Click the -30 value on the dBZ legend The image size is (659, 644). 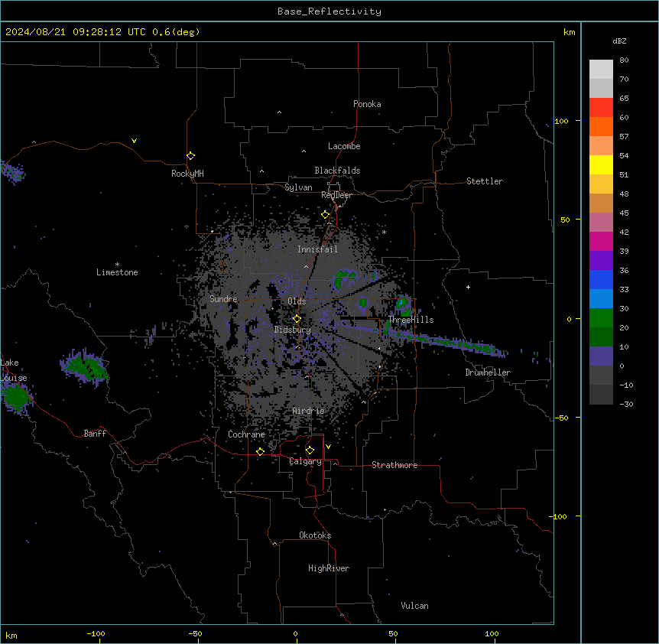coord(626,404)
